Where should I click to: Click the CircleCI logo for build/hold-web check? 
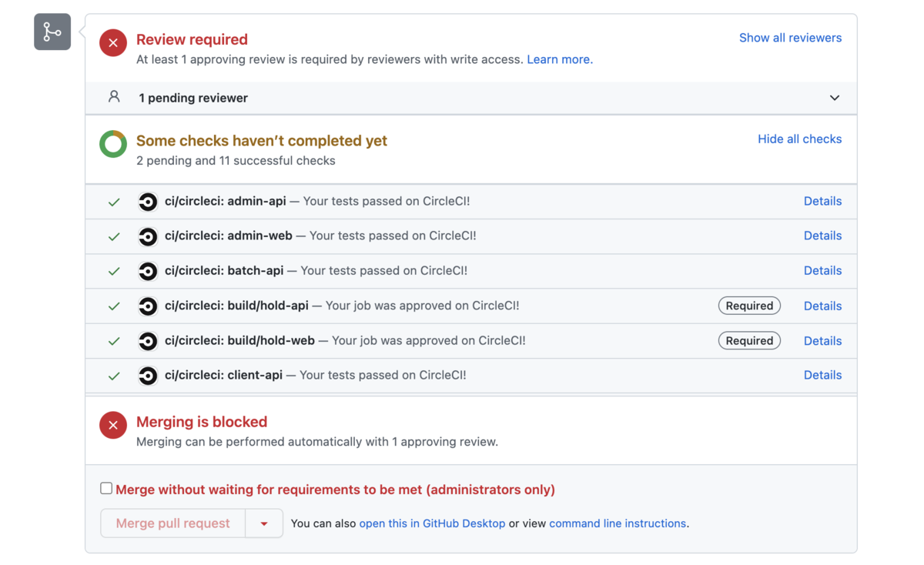point(148,341)
